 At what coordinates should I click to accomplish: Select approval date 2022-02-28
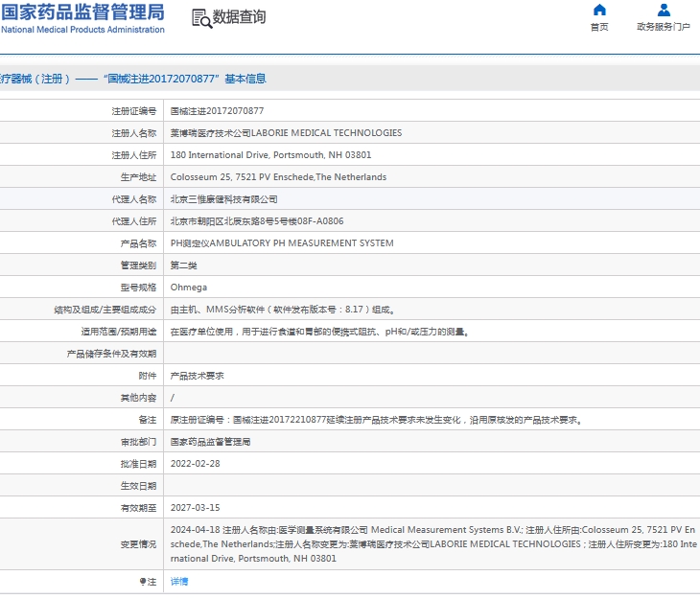pos(195,464)
